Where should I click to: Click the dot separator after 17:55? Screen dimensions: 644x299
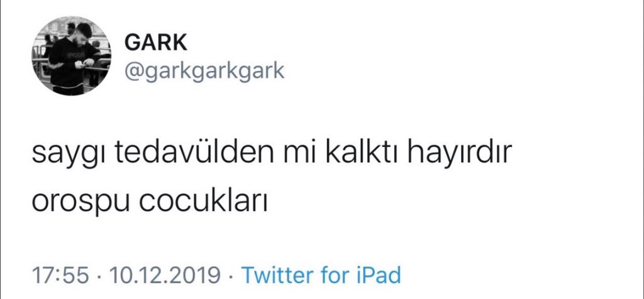(x=99, y=276)
